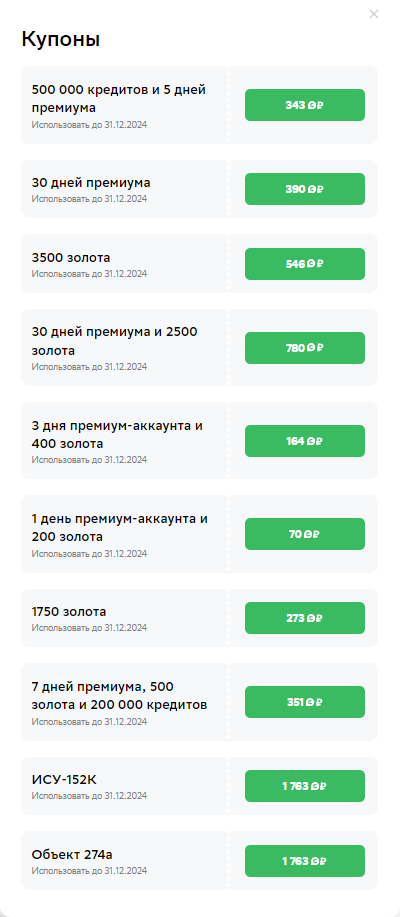Screen dimensions: 400x917
Task: Buy the 1 день премиум-аккаунта coupon for 70
Action: point(305,534)
